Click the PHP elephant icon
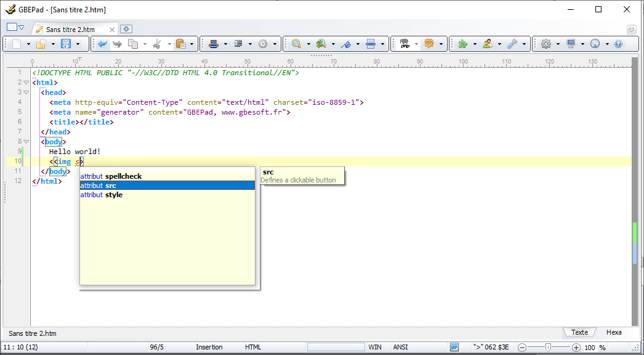Image resolution: width=644 pixels, height=355 pixels. (405, 44)
